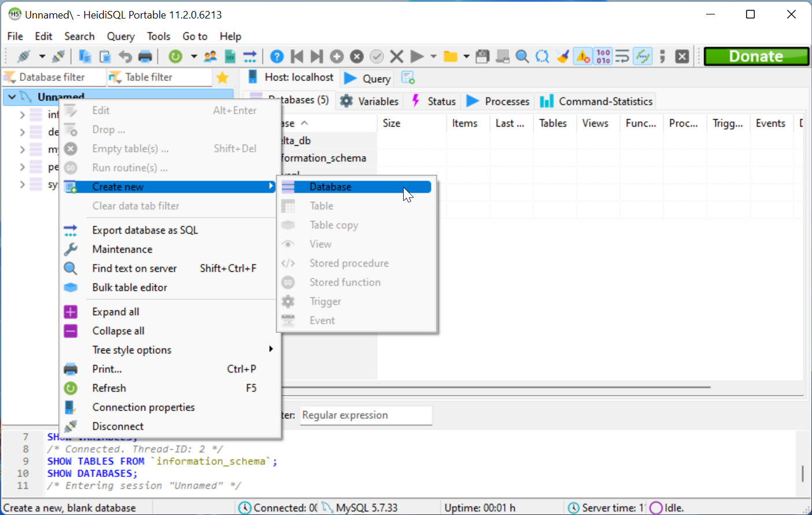
Task: Click the Run query play icon
Action: tap(416, 56)
